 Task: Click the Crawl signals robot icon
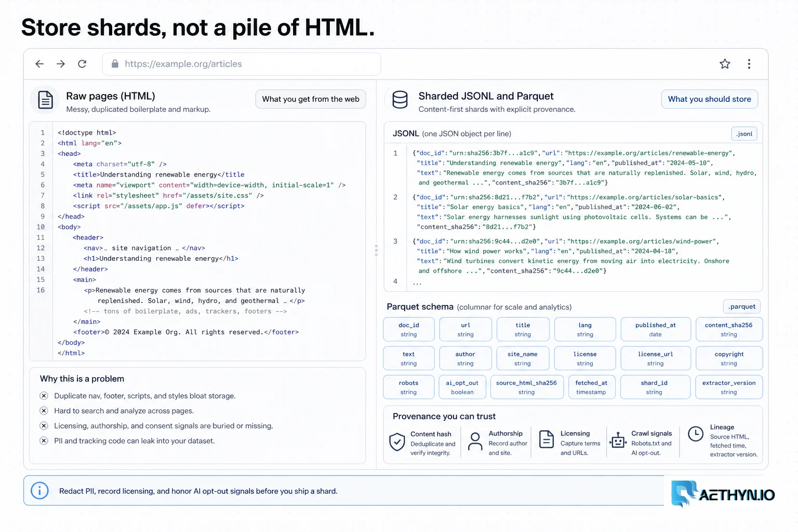pyautogui.click(x=618, y=440)
